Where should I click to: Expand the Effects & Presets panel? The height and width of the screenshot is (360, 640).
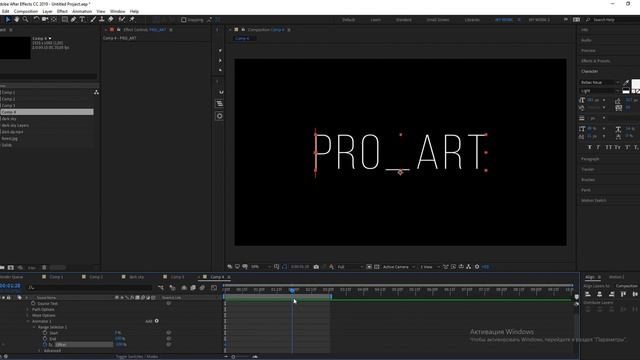(596, 61)
